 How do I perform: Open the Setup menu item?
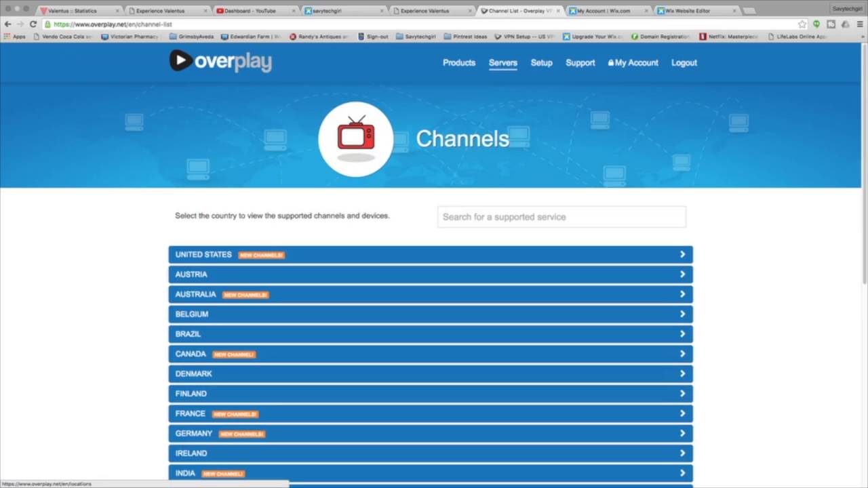tap(541, 62)
